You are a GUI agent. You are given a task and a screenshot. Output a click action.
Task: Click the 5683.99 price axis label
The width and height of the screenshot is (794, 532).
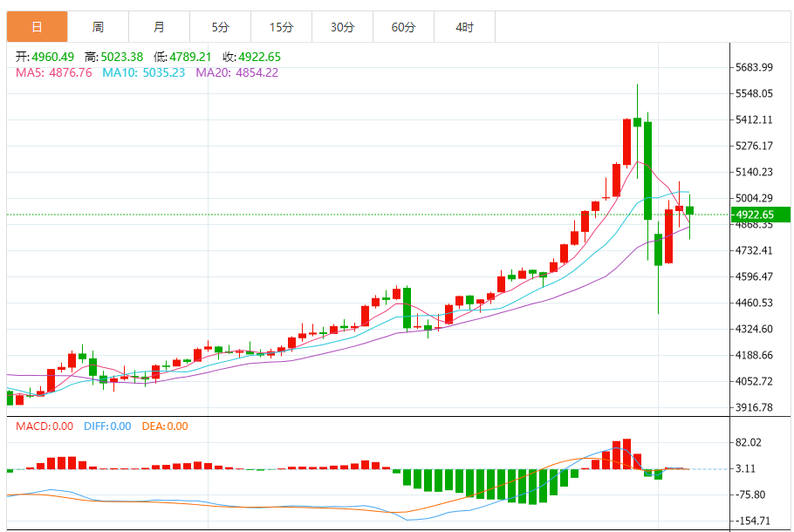tap(756, 67)
